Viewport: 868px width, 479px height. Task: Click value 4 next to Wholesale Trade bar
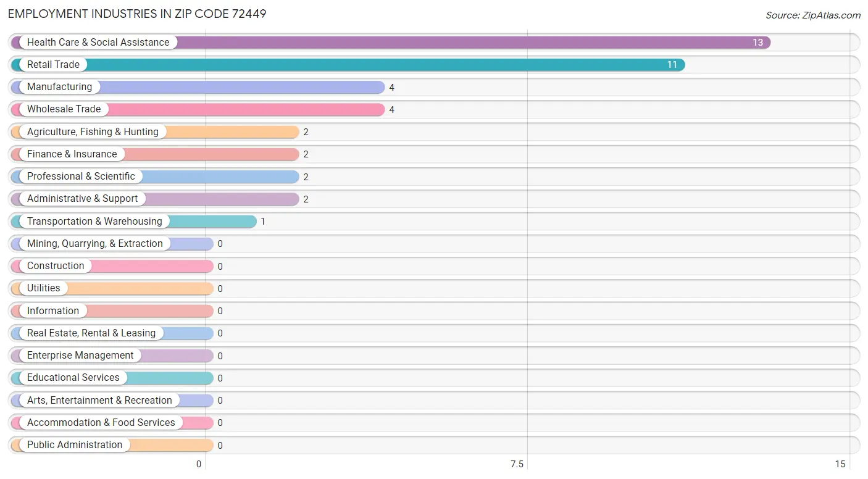[x=391, y=110]
